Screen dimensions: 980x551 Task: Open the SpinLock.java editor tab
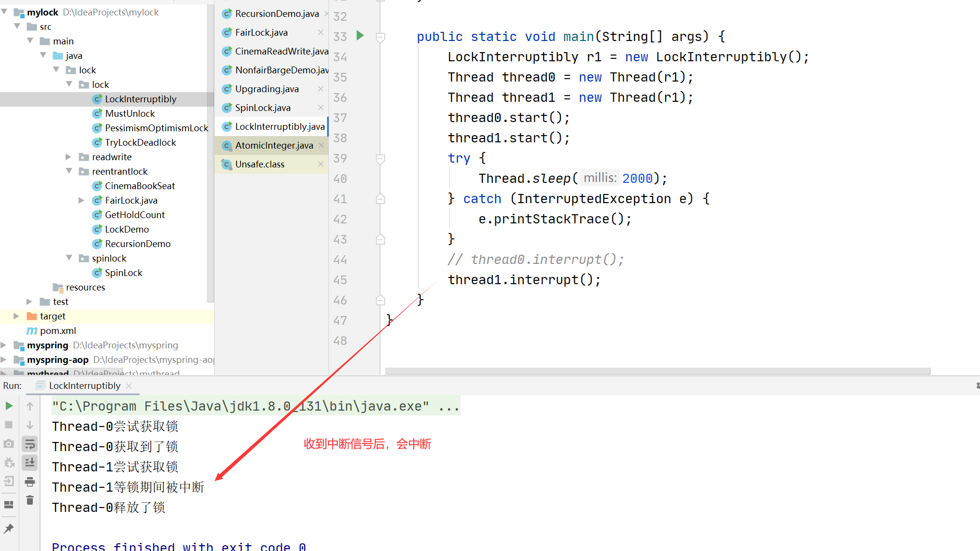[262, 108]
